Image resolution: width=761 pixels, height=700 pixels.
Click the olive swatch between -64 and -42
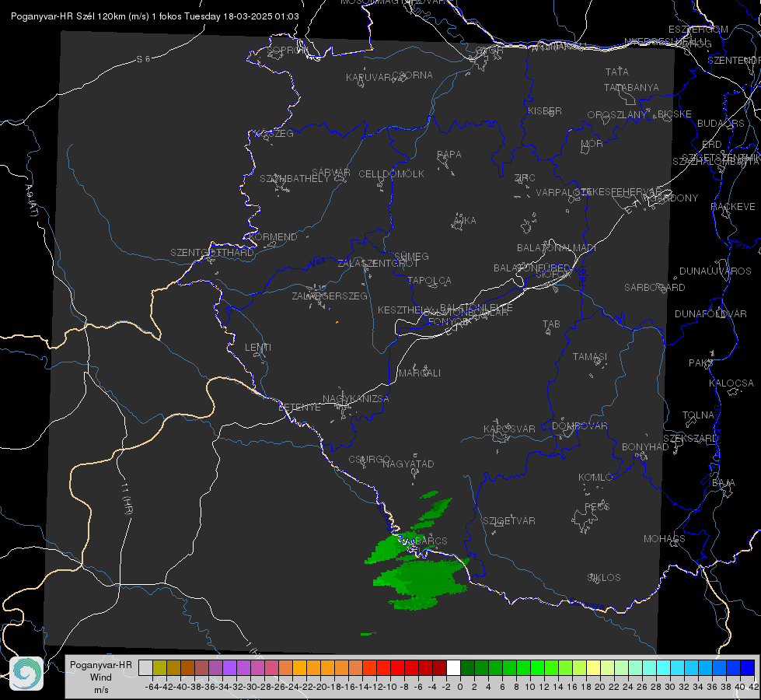(x=159, y=667)
